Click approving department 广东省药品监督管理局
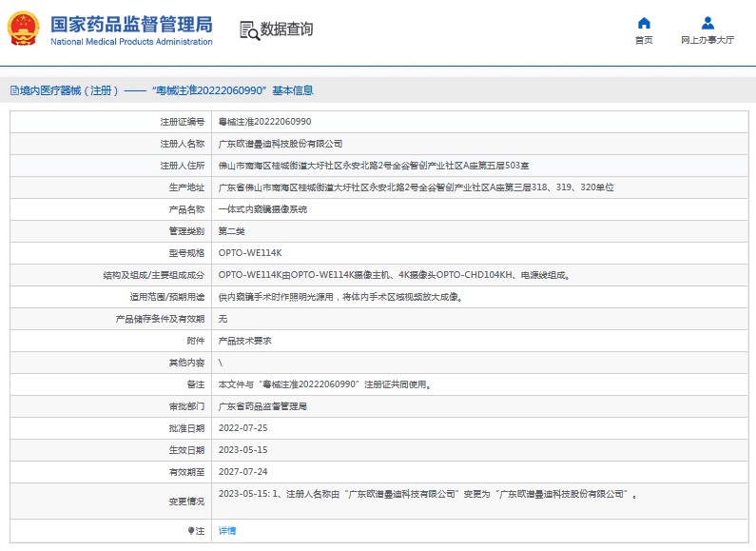 coord(263,406)
